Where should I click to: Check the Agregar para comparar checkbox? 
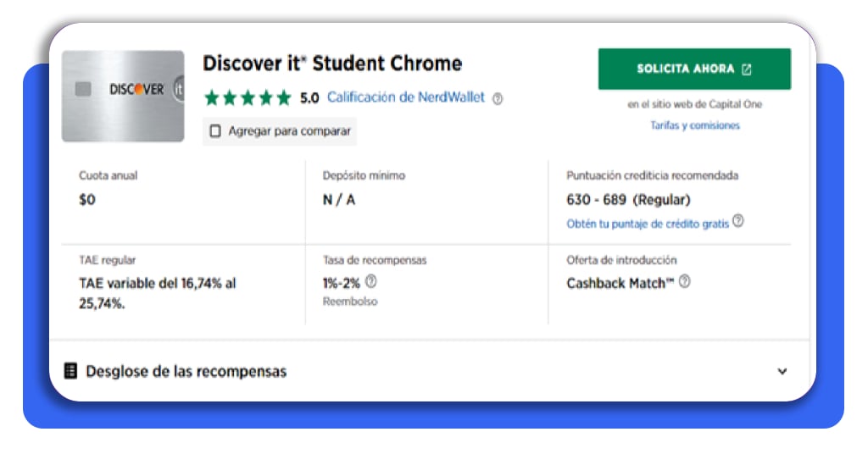(x=215, y=131)
